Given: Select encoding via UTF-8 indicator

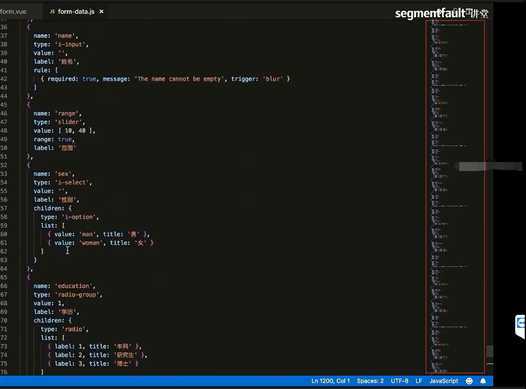Looking at the screenshot, I should 399,381.
